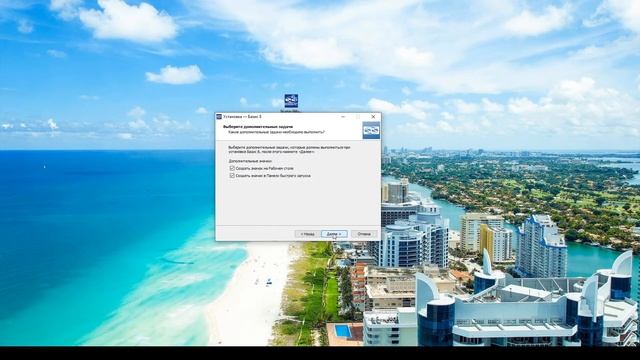
Task: Go back with the '< Назад' button
Action: (x=307, y=234)
